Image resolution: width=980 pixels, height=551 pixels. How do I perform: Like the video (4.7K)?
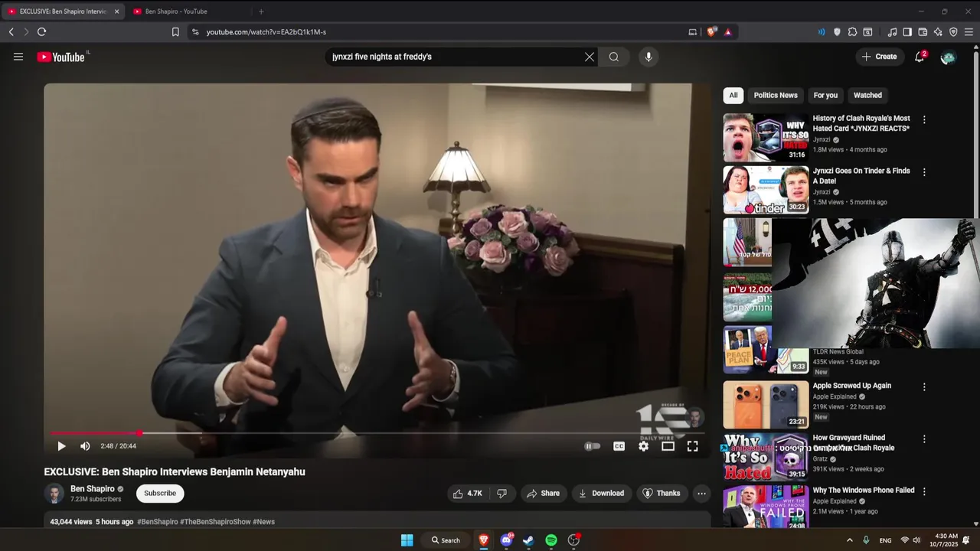coord(467,494)
